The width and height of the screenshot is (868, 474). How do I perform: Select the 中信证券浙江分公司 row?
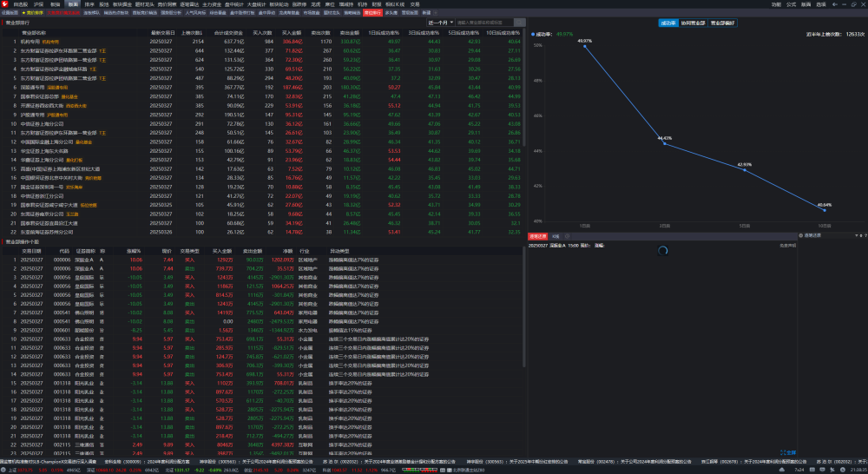[x=262, y=196]
